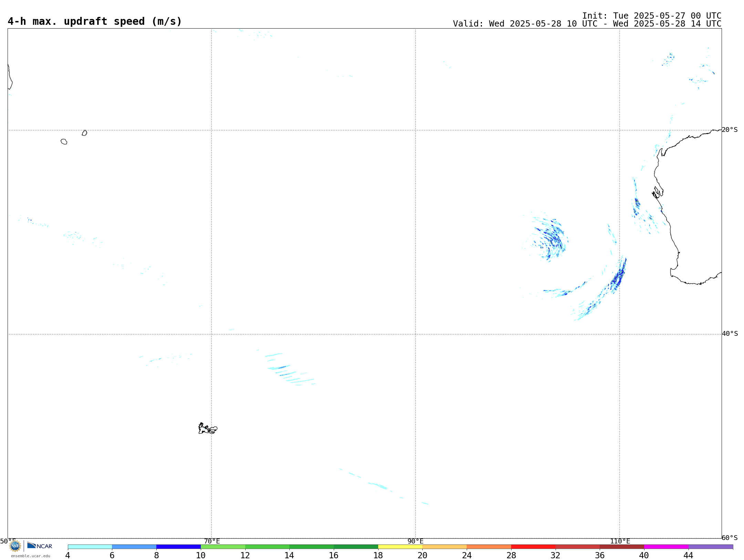This screenshot has height=560, width=744.
Task: Click the 40°S latitude label
Action: pos(730,334)
